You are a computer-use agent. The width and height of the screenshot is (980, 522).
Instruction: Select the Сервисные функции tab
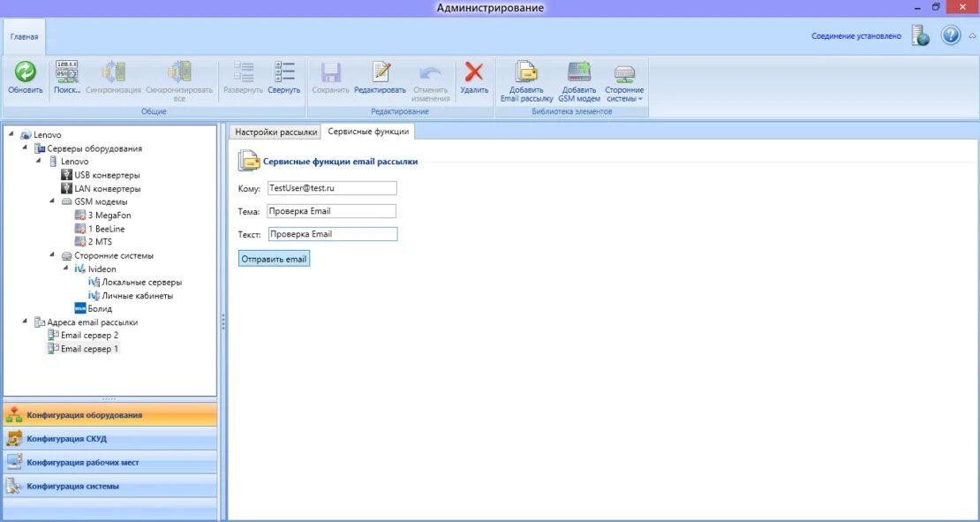click(369, 132)
